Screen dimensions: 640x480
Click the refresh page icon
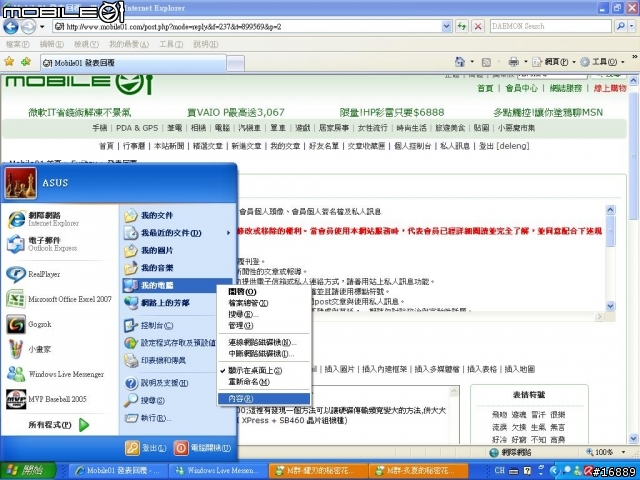(462, 27)
